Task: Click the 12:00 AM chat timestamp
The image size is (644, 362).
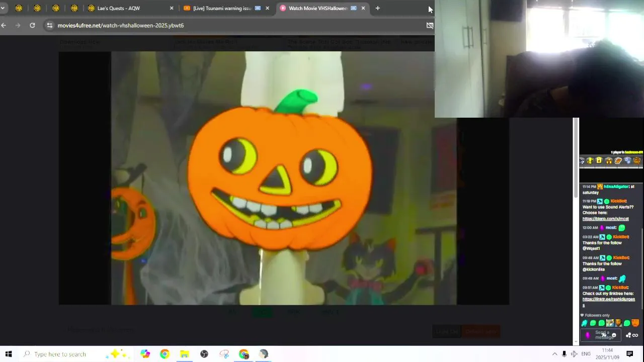Action: [x=590, y=228]
